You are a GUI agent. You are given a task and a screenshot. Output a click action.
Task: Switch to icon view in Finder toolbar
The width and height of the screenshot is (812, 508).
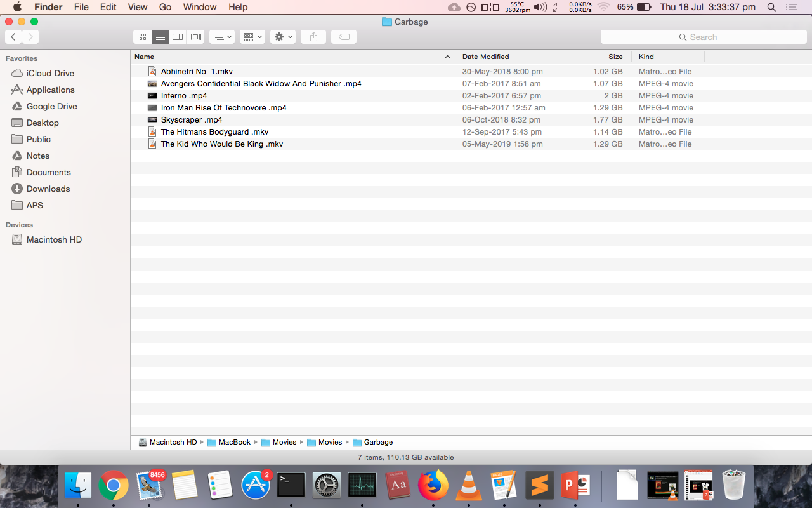click(x=143, y=37)
